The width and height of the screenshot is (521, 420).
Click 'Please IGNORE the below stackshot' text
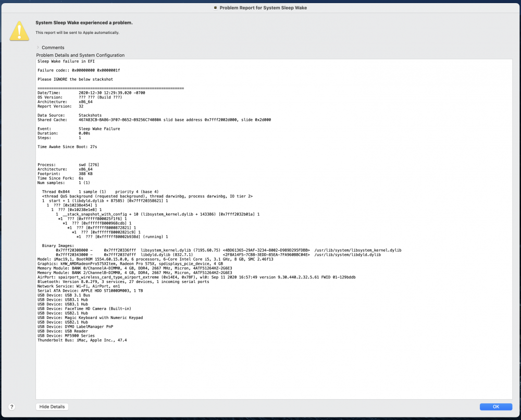[x=75, y=79]
